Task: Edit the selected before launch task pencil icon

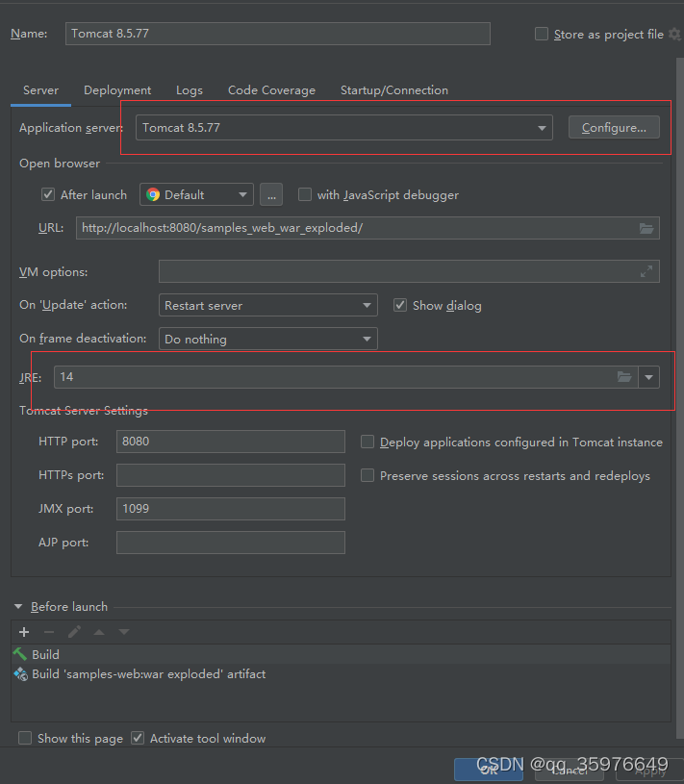Action: [x=74, y=632]
